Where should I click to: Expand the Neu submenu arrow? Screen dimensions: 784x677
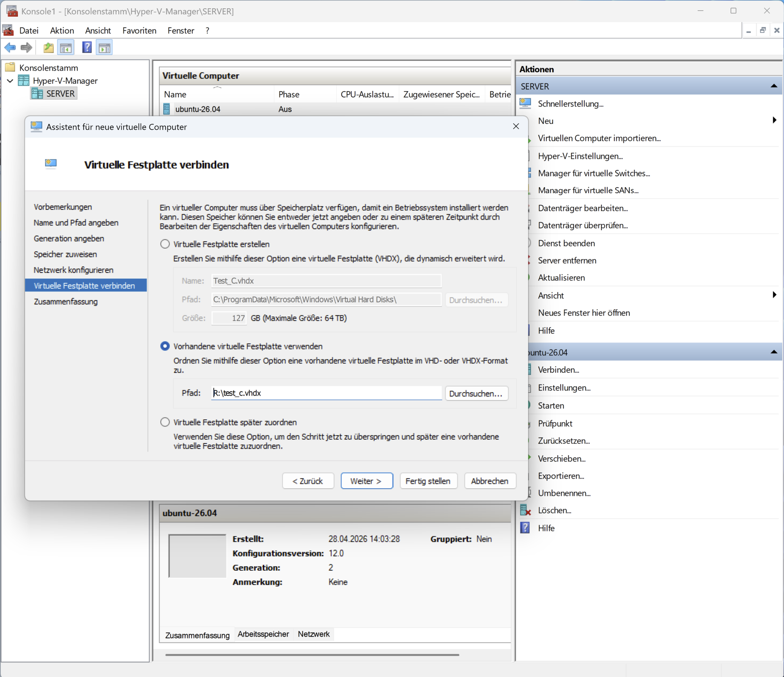tap(774, 120)
